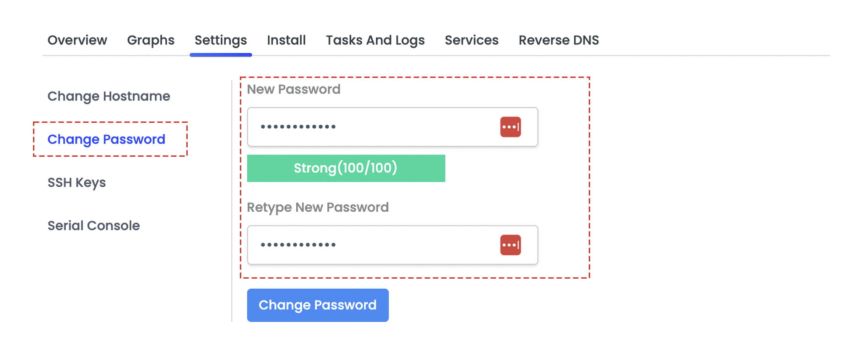Select Change Hostname in the sidebar
Viewport: 868px width, 363px height.
109,96
